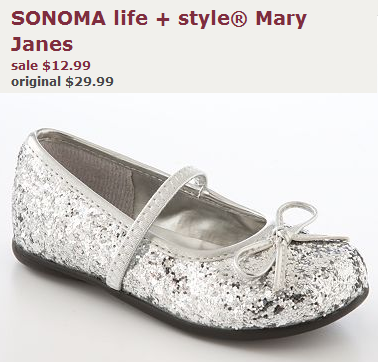The height and width of the screenshot is (362, 378).
Task: Click the silver bow on the shoe
Action: (x=287, y=242)
